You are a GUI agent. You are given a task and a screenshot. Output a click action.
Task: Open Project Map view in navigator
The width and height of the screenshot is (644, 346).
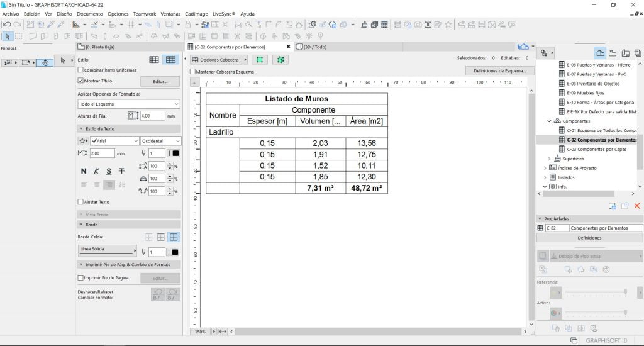pos(600,53)
